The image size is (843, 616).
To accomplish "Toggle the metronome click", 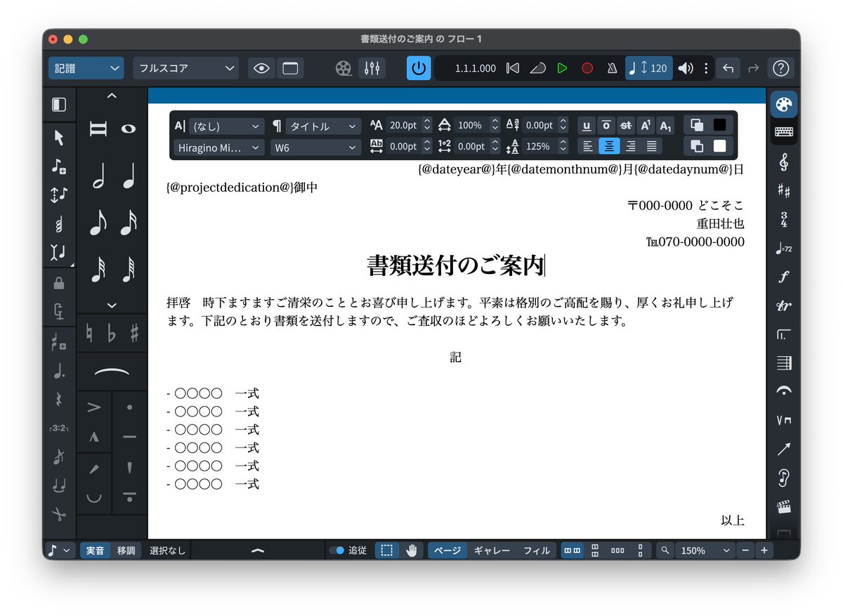I will pyautogui.click(x=613, y=68).
